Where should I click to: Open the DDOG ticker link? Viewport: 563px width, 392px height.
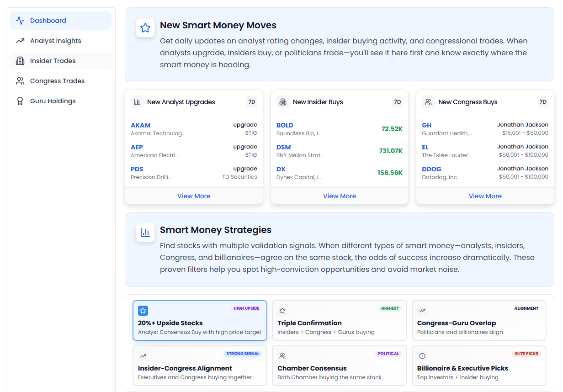tap(431, 169)
